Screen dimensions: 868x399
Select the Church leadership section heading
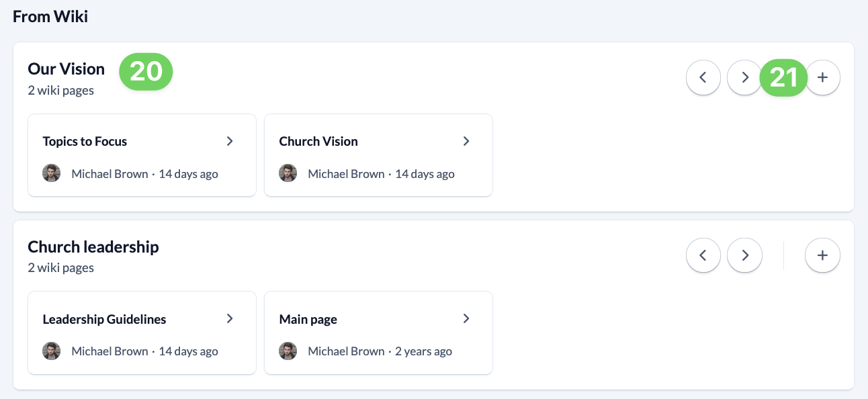pyautogui.click(x=93, y=247)
